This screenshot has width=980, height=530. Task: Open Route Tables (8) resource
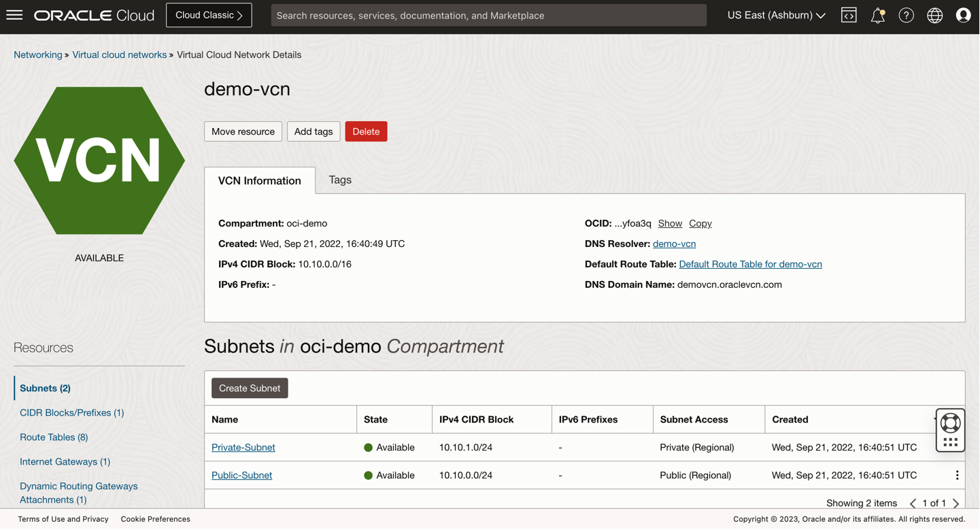54,437
